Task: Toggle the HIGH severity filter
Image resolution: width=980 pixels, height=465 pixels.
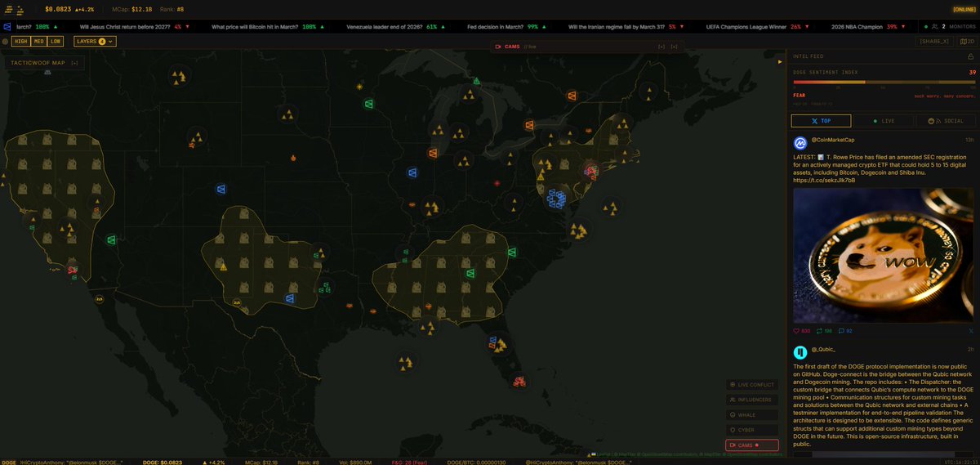Action: point(20,41)
